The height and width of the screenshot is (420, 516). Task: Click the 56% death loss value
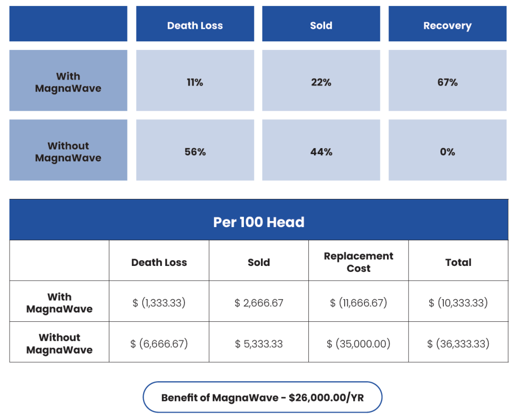pos(195,150)
